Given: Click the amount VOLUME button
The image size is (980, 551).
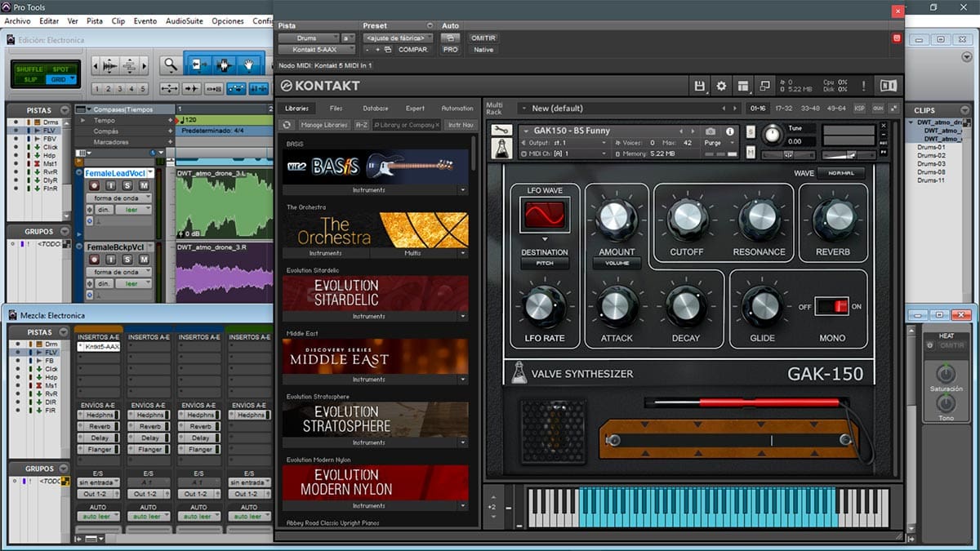Looking at the screenshot, I should 617,264.
